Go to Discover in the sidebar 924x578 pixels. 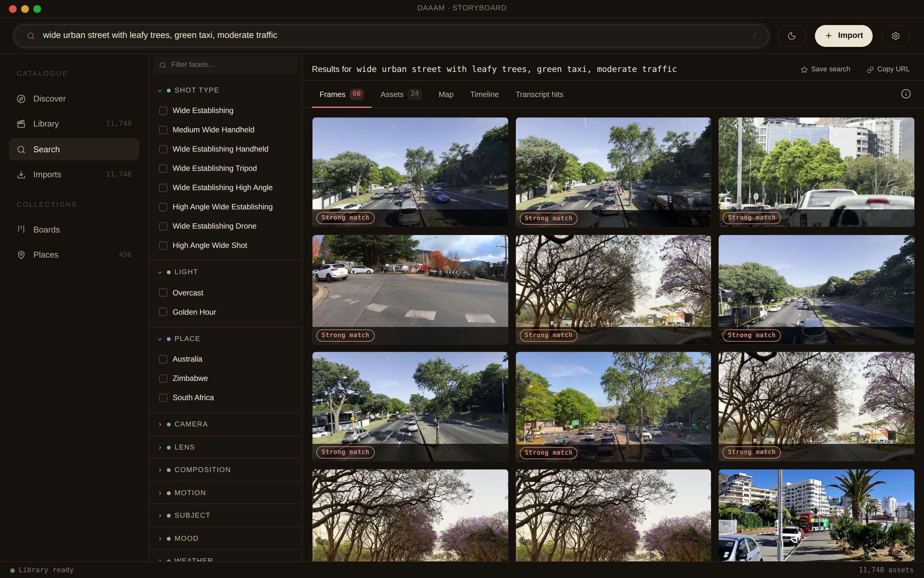pos(74,99)
